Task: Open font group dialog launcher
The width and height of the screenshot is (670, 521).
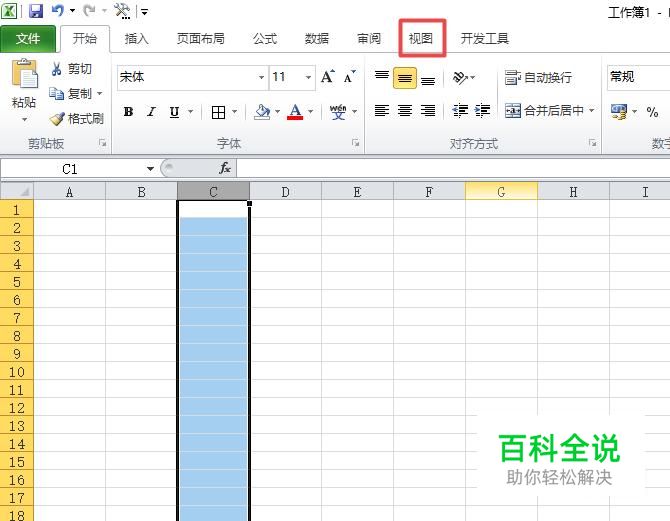Action: (356, 143)
